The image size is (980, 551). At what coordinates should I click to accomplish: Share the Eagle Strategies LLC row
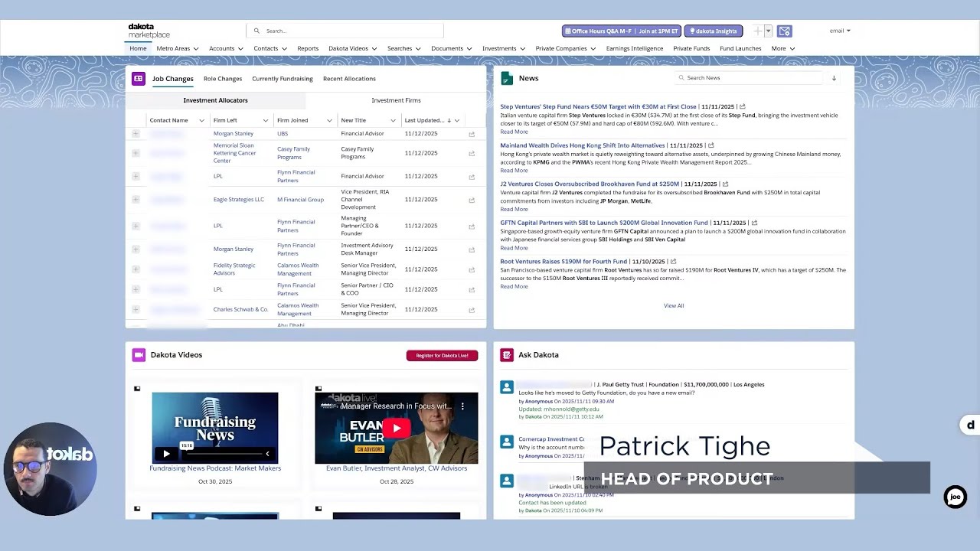(x=472, y=200)
